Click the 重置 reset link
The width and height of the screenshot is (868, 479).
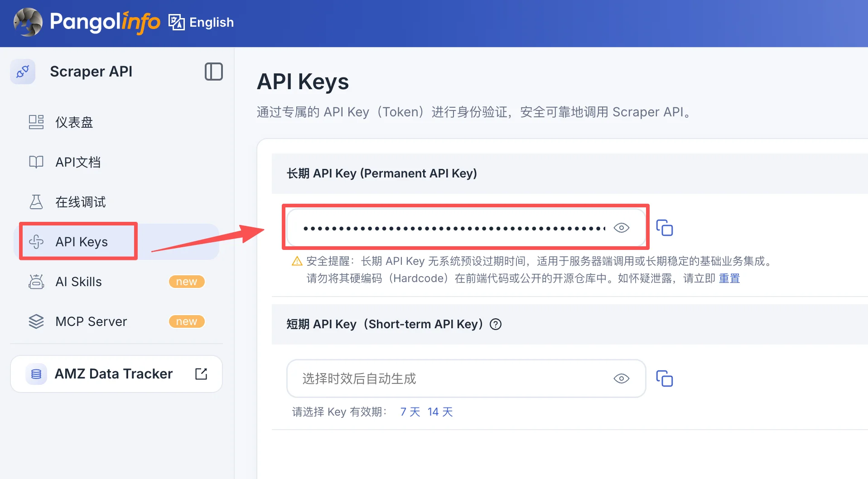(x=729, y=278)
